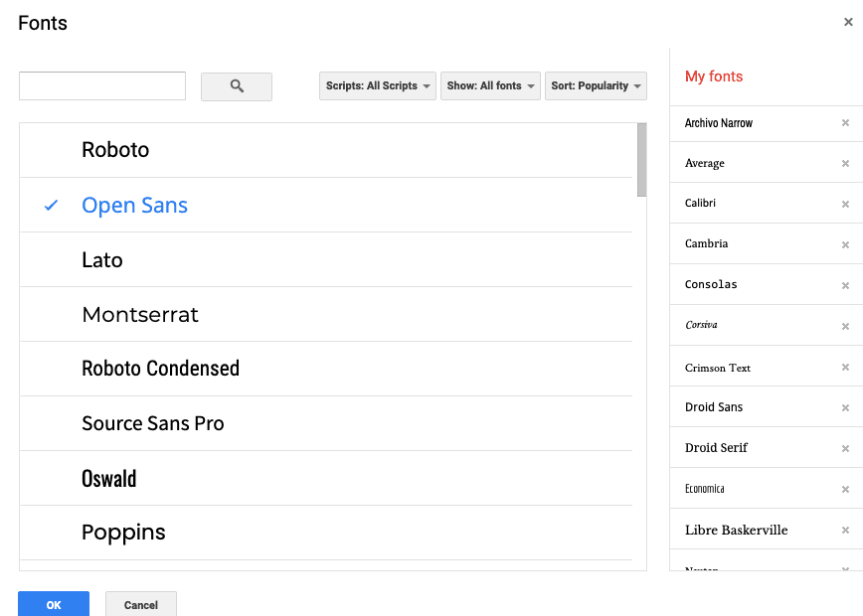
Task: Add Poppins font to list
Action: point(326,533)
